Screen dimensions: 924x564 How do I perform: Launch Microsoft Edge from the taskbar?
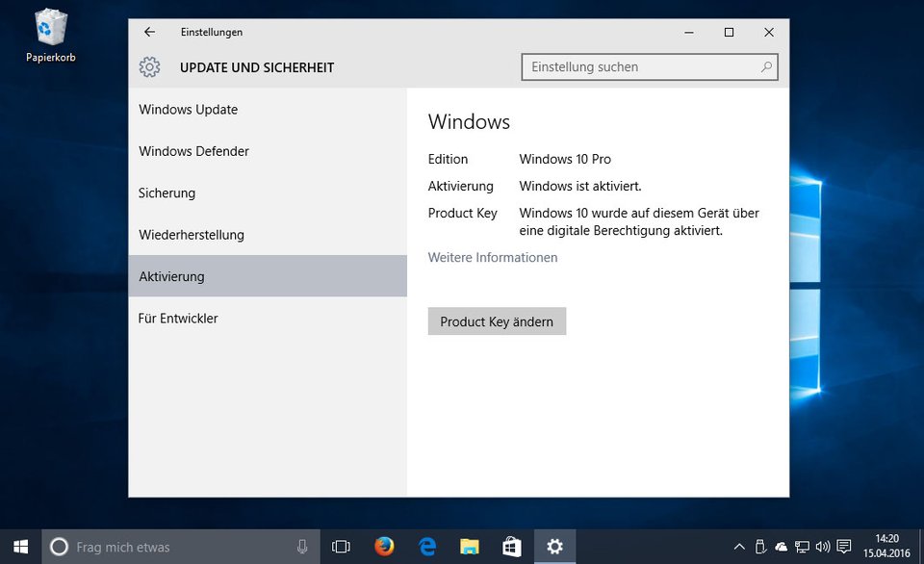pyautogui.click(x=427, y=547)
